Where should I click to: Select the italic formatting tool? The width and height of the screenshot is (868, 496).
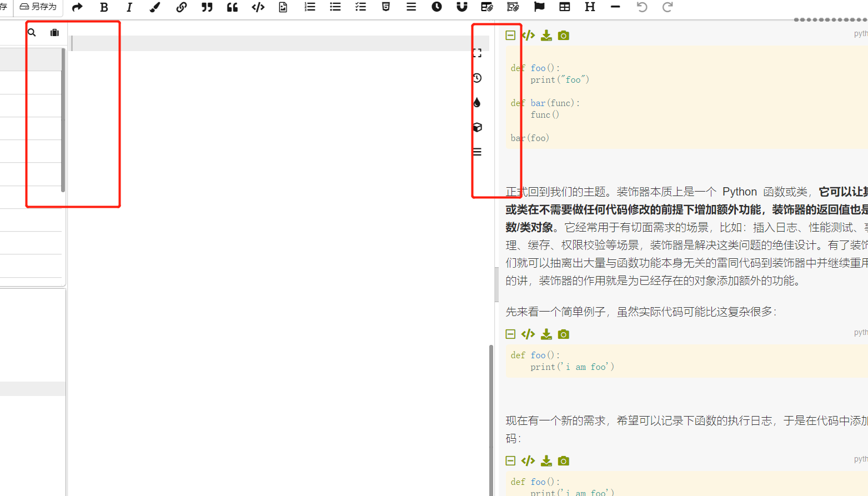tap(129, 7)
